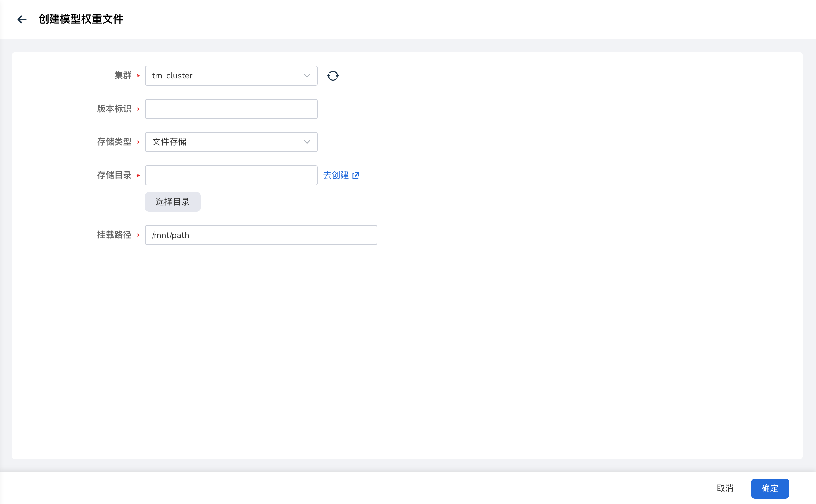Click the 版本标识 label
This screenshot has height=504, width=816.
click(x=114, y=109)
